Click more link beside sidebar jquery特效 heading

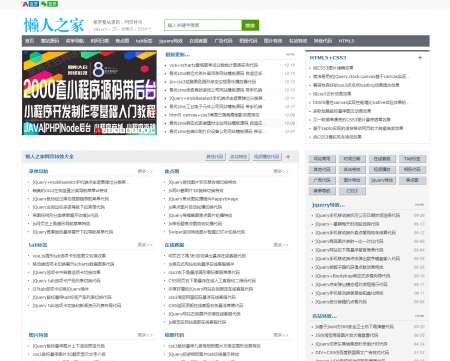[x=419, y=205]
